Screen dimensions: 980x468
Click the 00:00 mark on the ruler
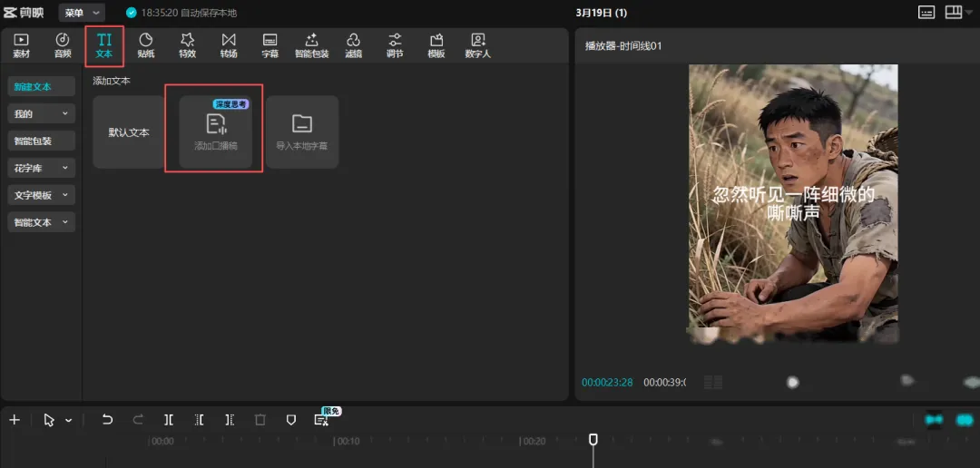tap(163, 441)
